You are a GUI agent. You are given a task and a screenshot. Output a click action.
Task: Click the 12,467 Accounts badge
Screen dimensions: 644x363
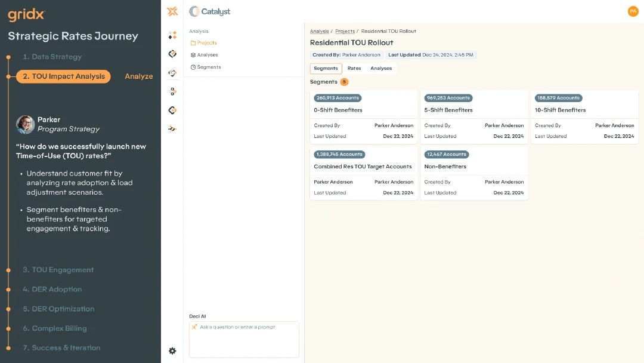[447, 154]
